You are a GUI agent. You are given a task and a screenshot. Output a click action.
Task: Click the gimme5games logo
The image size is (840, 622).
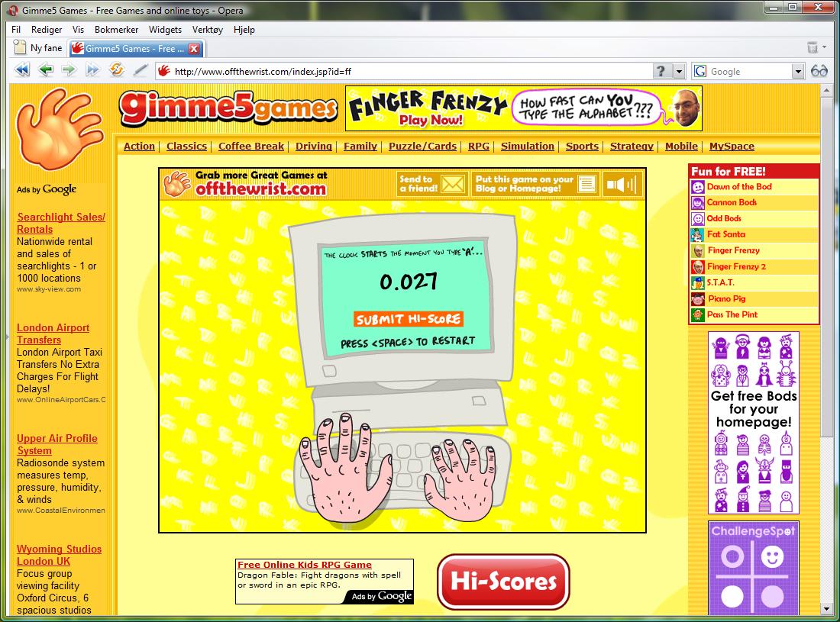229,108
